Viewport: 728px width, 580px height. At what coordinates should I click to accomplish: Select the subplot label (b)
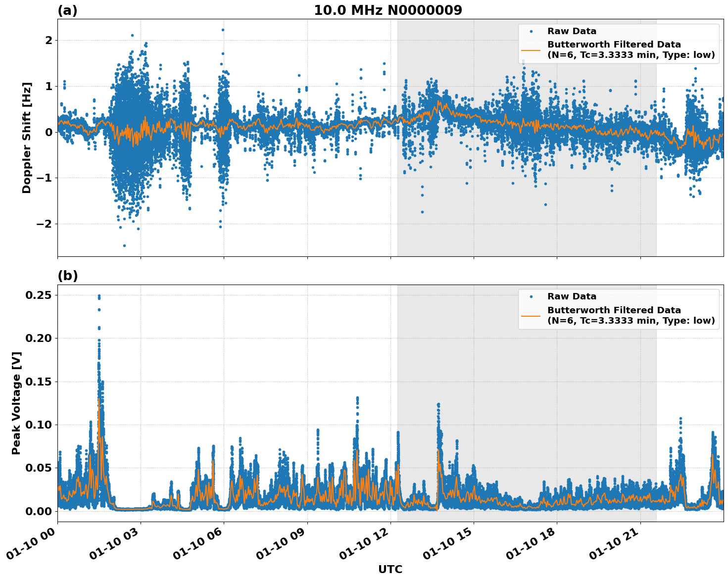67,274
